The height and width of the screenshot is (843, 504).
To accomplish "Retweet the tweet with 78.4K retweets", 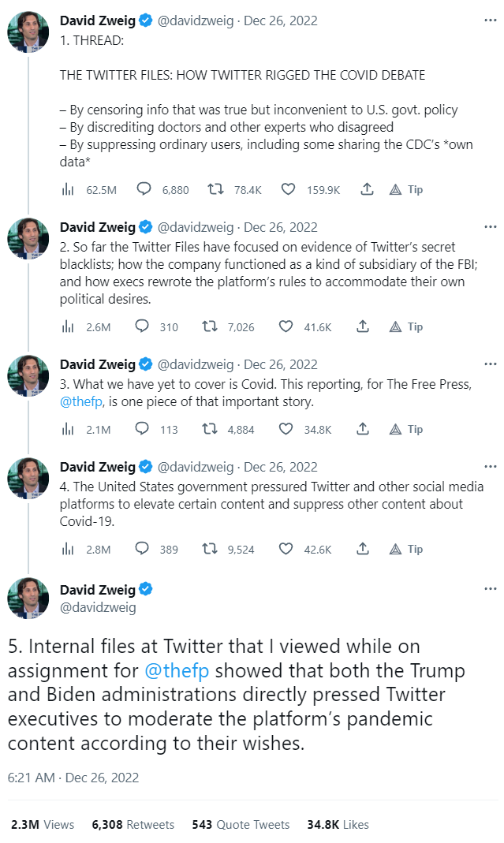I will pos(215,189).
